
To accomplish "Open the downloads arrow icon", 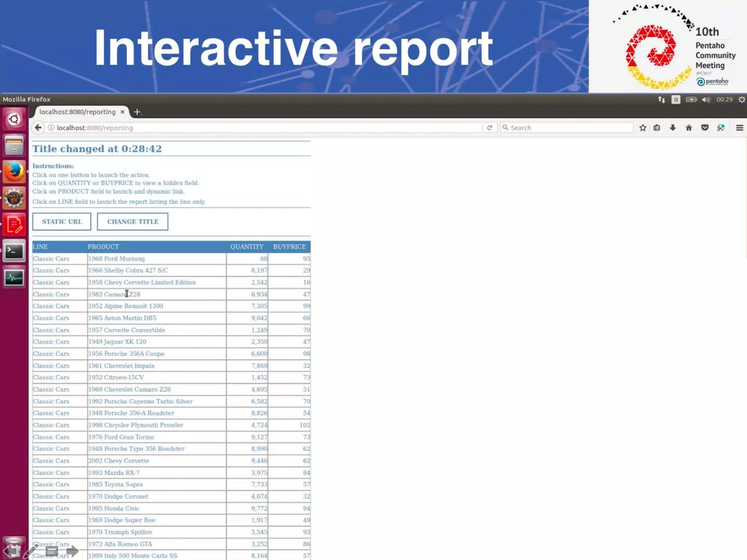I will pyautogui.click(x=673, y=128).
